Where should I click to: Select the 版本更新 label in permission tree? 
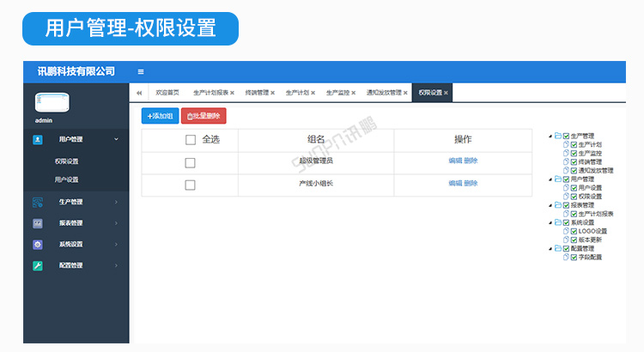point(590,240)
